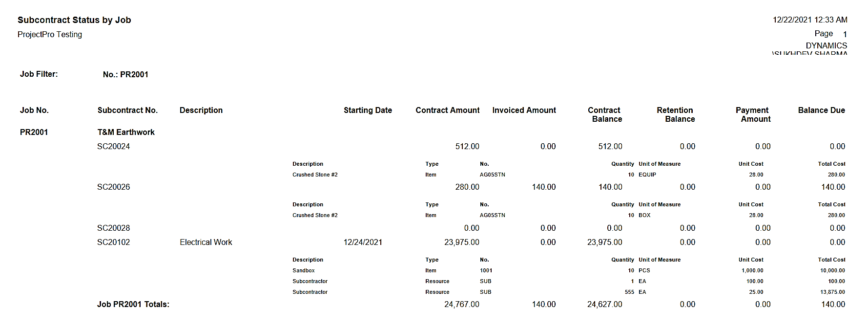Open subcontract SC20024
The image size is (868, 330).
pyautogui.click(x=113, y=146)
